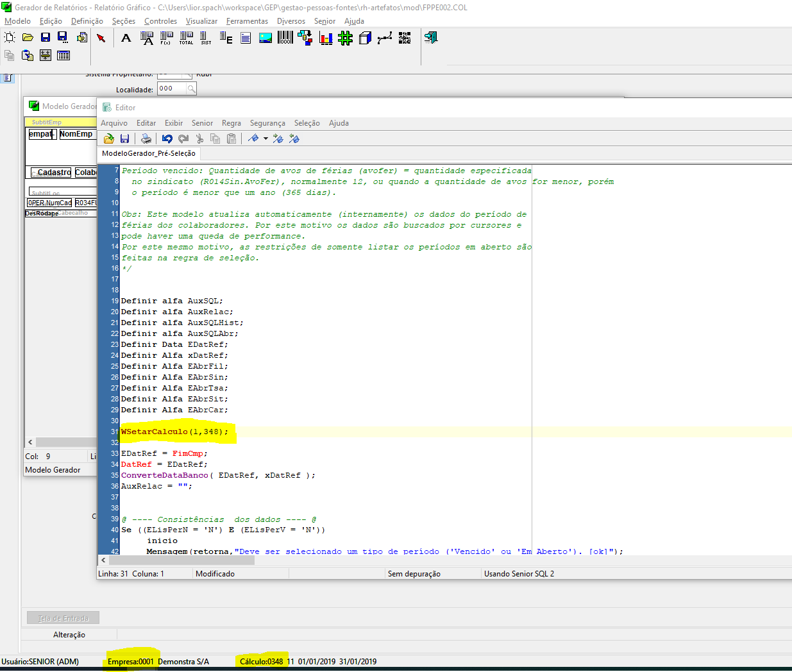Click the undo arrow in editor toolbar
Viewport: 792px width, 672px height.
click(167, 139)
